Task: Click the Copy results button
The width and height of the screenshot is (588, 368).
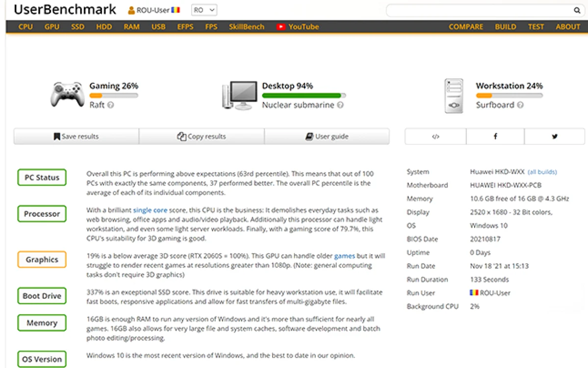Action: click(x=202, y=136)
